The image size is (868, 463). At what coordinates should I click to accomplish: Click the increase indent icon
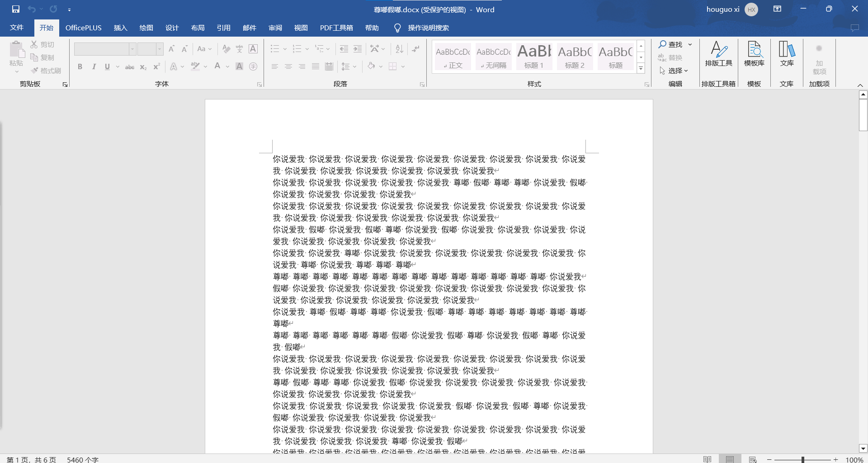pyautogui.click(x=358, y=49)
